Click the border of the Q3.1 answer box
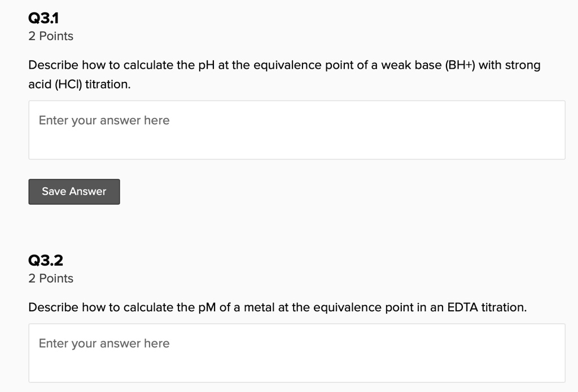The image size is (578, 392). click(x=296, y=102)
